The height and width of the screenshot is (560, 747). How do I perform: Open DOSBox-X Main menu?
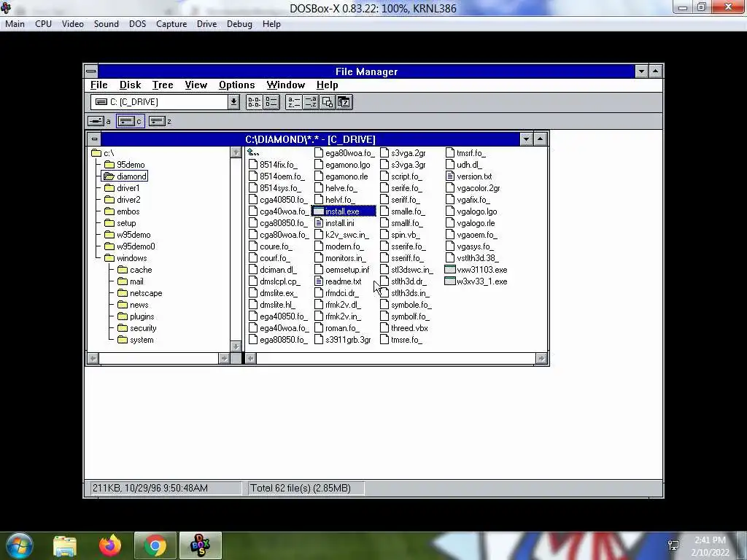point(15,24)
